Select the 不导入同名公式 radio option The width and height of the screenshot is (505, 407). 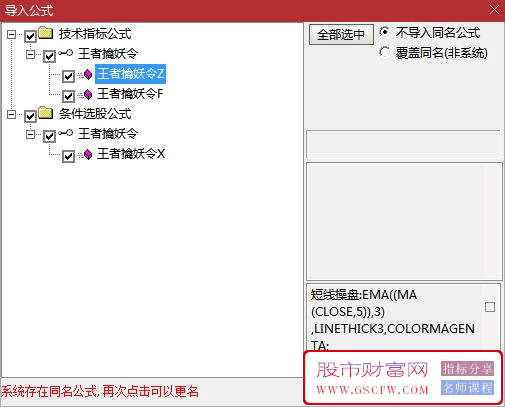[384, 32]
